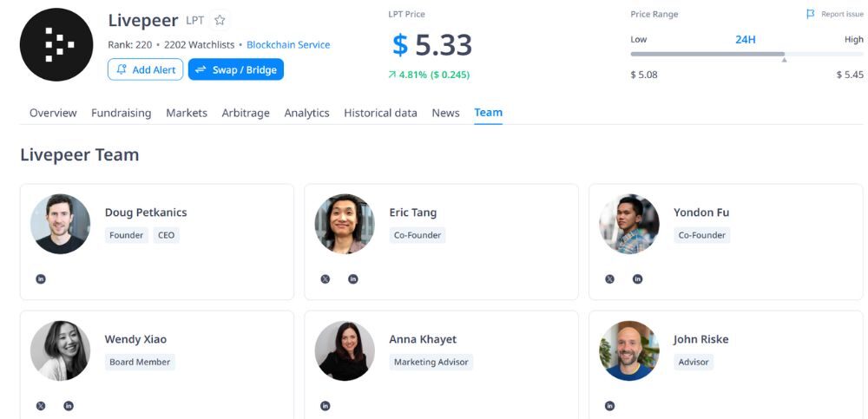Viewport: 868px width, 419px height.
Task: Click the Anna Khayet name
Action: pyautogui.click(x=423, y=339)
